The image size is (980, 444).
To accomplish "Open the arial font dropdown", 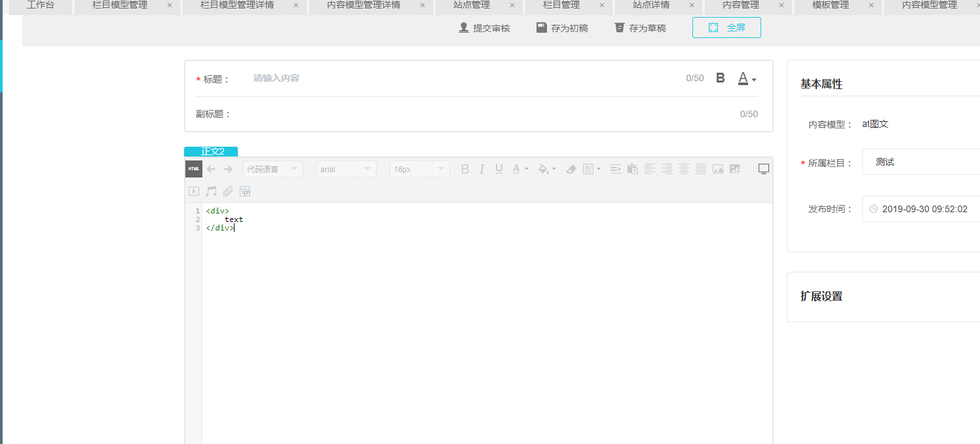I will 347,169.
